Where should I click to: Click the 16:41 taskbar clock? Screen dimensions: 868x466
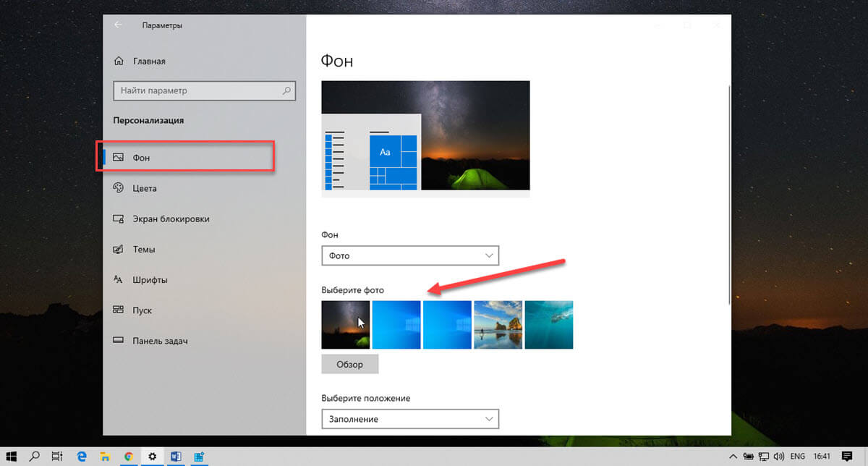pos(822,457)
